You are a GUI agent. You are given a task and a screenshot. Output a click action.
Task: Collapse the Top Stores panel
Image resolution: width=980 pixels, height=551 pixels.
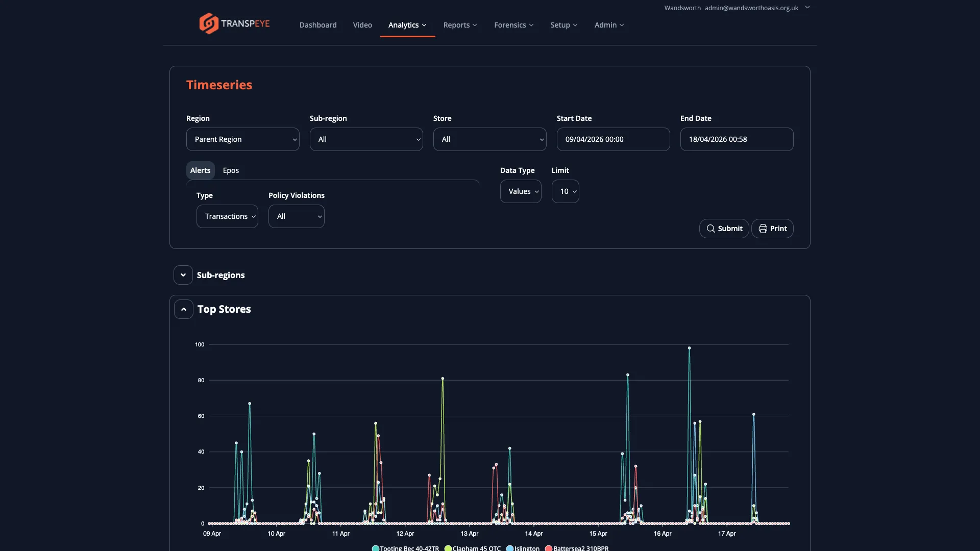(x=183, y=309)
